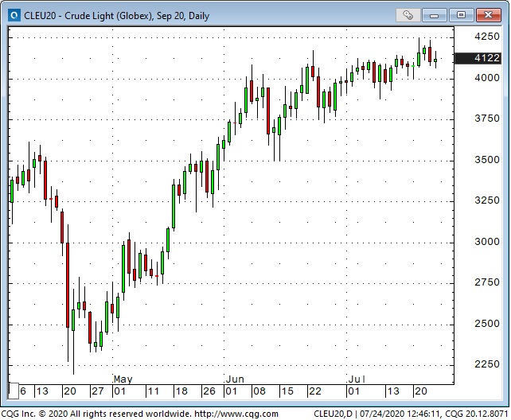Click the 4000 price axis label

[x=486, y=78]
